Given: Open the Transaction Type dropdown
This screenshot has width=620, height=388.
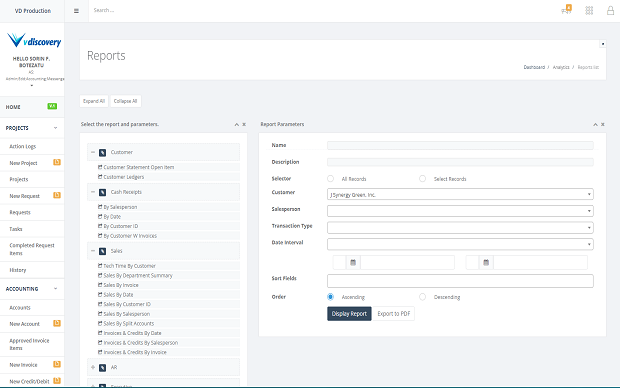Looking at the screenshot, I should click(460, 228).
